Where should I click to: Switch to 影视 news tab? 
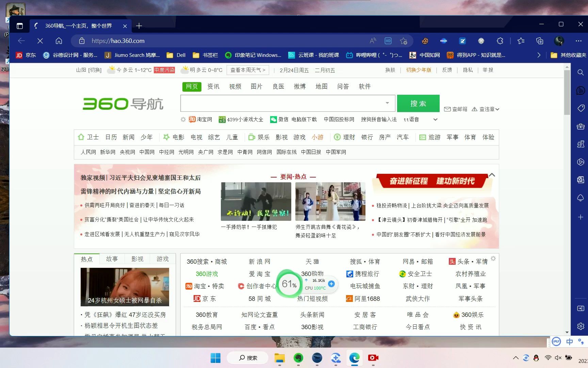[137, 259]
